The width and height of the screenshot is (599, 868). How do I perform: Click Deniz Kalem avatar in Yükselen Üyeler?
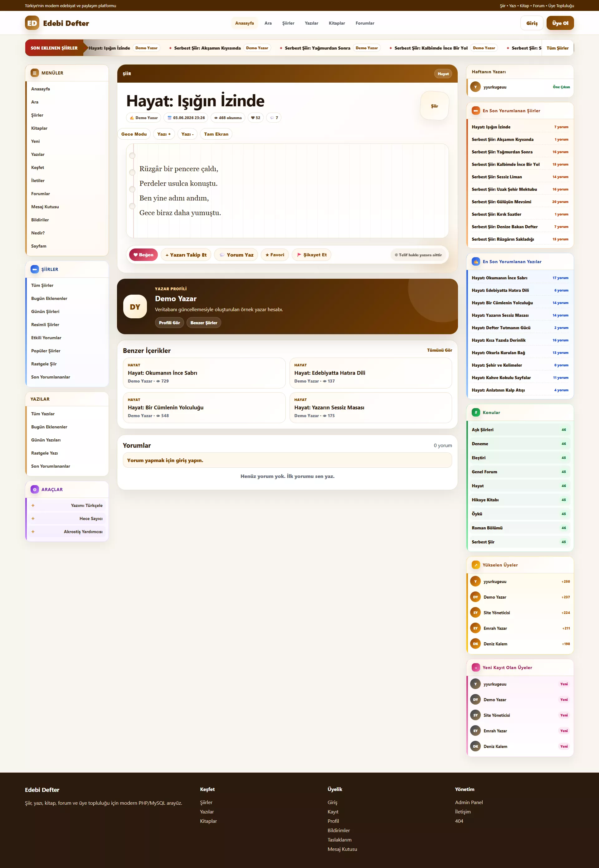pyautogui.click(x=475, y=644)
